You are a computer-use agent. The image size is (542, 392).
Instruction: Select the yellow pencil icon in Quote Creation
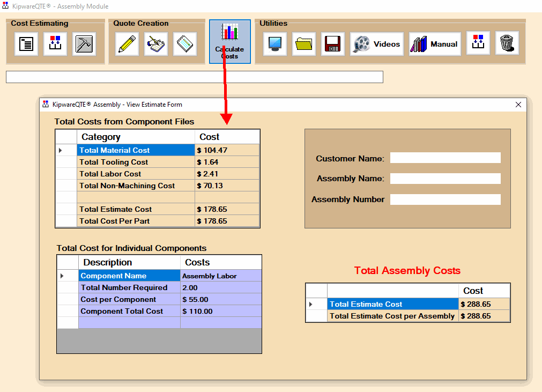point(127,44)
